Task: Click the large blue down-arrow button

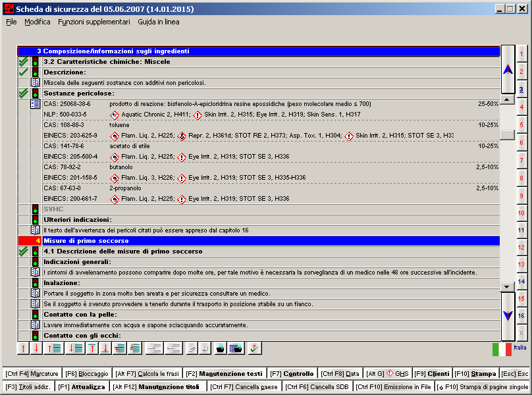Action: 507,316
